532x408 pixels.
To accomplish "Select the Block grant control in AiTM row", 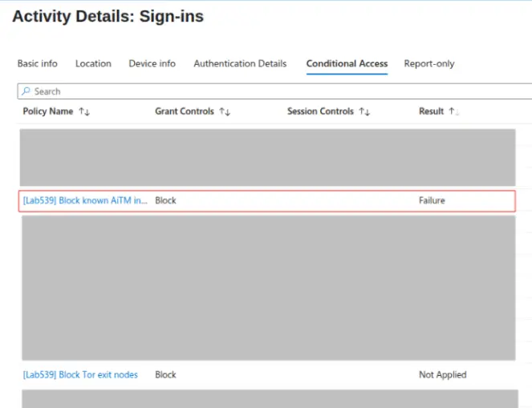I will pos(165,200).
